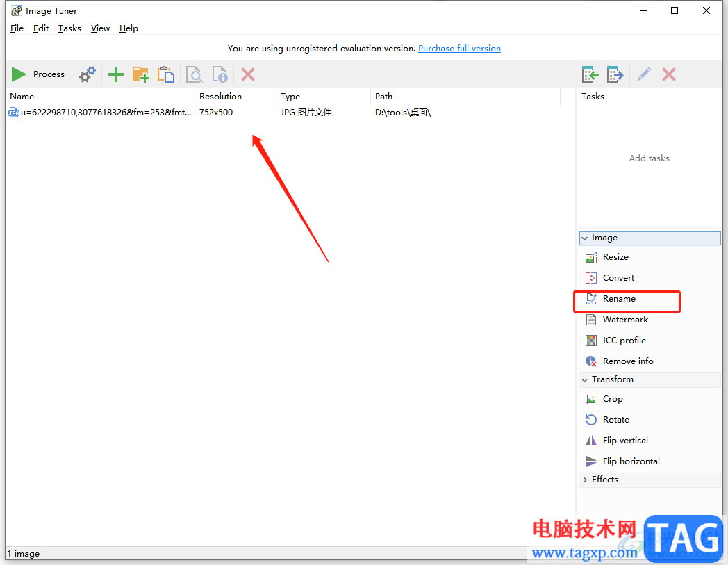Minimize the Image Tuner window
Image resolution: width=728 pixels, height=565 pixels.
click(643, 10)
